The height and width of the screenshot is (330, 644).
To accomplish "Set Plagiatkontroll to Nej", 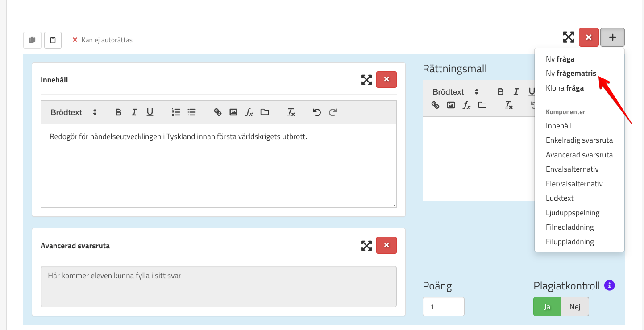I will [x=575, y=307].
